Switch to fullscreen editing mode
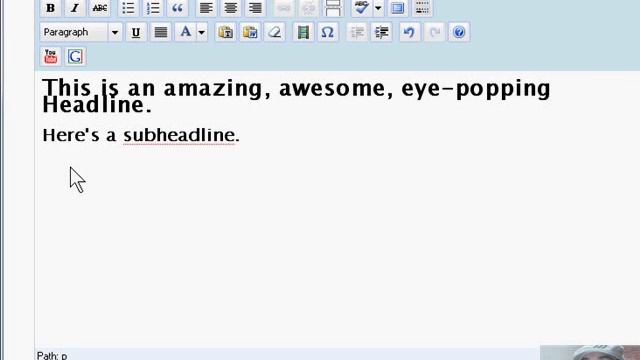640x360 pixels. 398,8
